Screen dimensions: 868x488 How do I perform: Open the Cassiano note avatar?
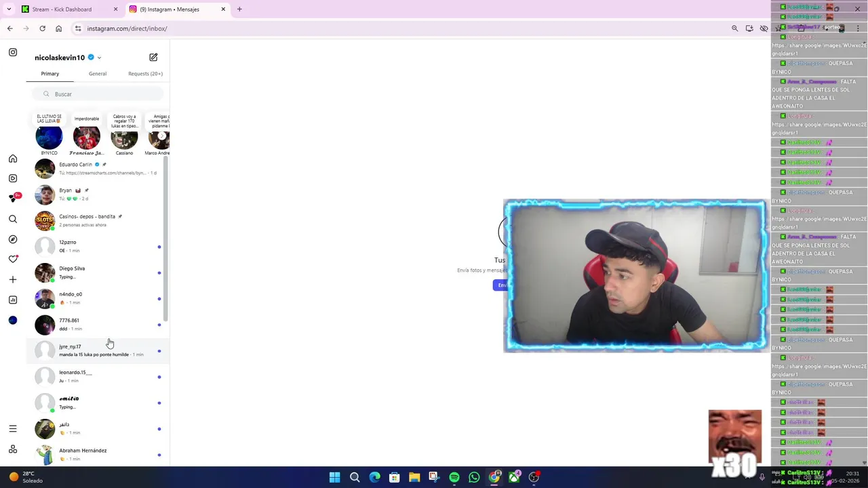(124, 137)
